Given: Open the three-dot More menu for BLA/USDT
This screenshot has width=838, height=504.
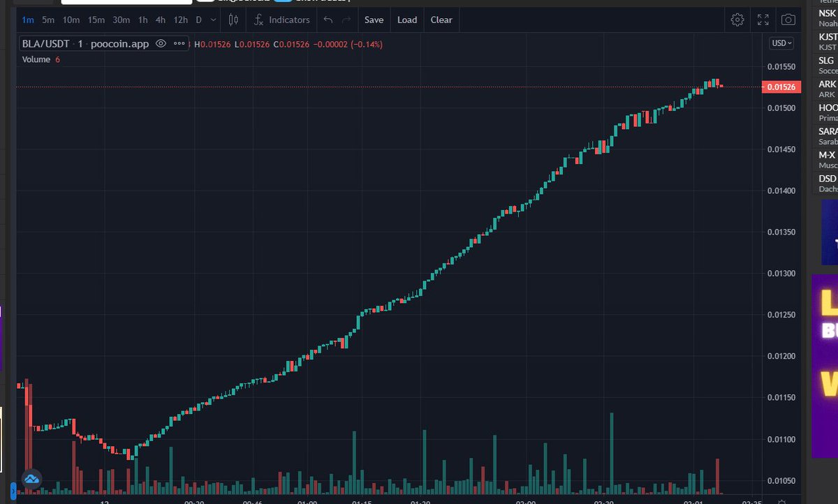Looking at the screenshot, I should click(179, 43).
